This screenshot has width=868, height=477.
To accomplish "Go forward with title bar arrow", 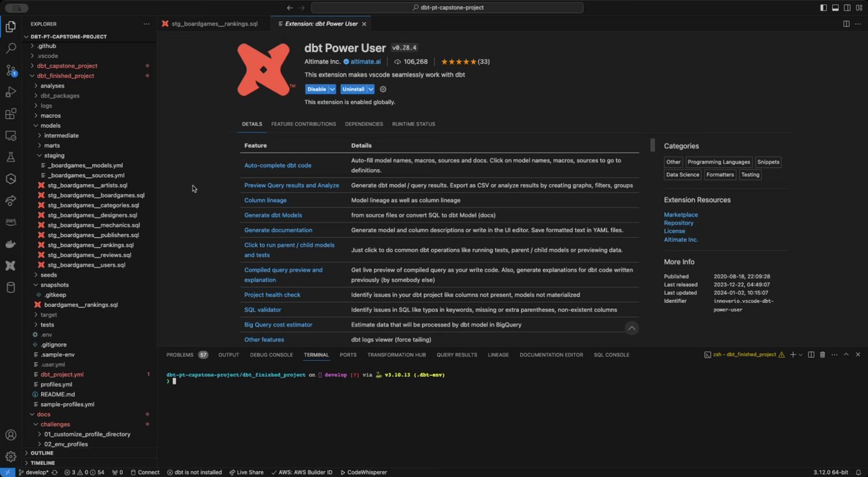I will (302, 7).
